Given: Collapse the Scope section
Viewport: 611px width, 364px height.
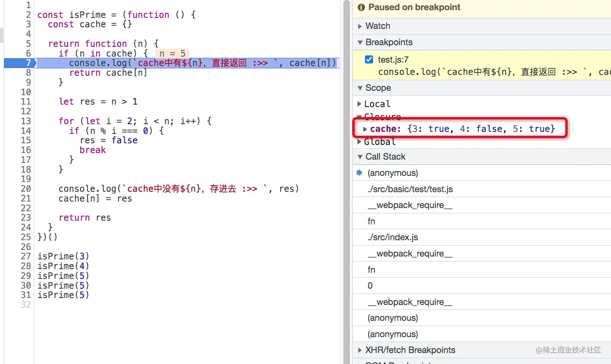Looking at the screenshot, I should tap(360, 88).
